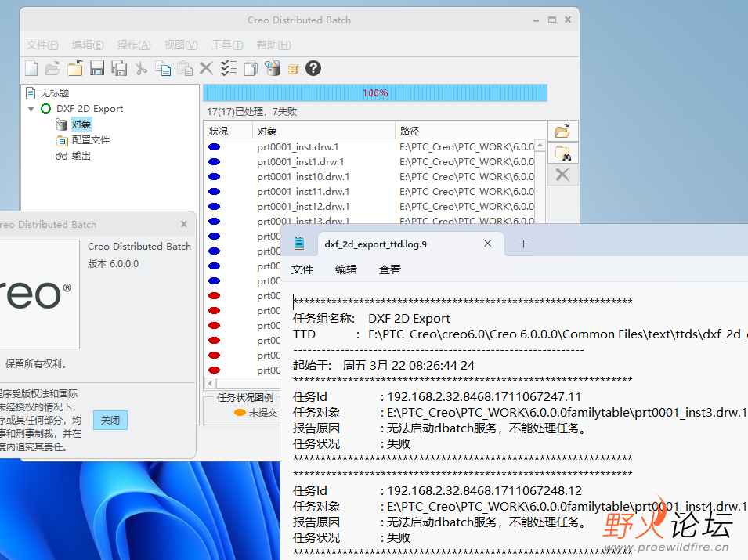748x560 pixels.
Task: Select the 对象 tree item
Action: (x=81, y=125)
